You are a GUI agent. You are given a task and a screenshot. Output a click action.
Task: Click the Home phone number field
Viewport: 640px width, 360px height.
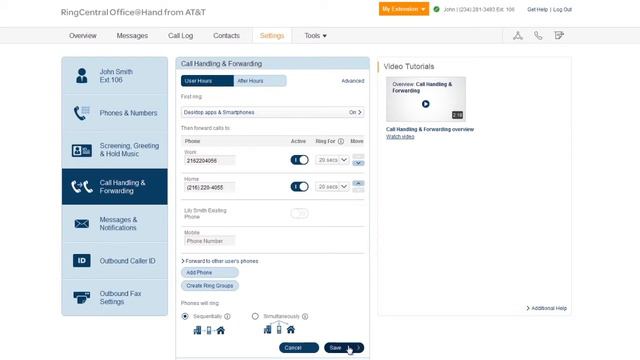point(210,188)
